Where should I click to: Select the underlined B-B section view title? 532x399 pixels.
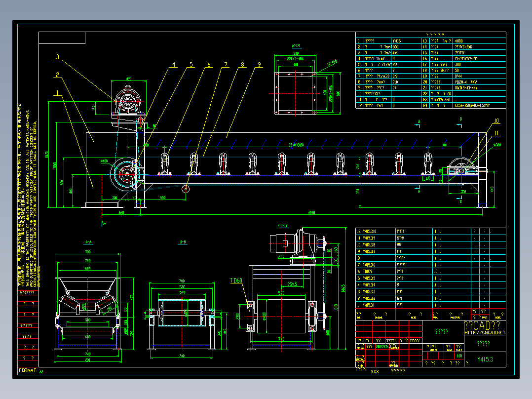click(x=183, y=242)
